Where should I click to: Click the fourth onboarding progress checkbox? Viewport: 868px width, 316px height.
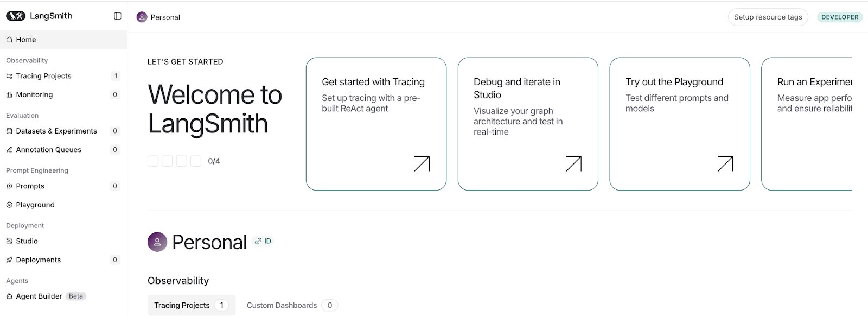(x=196, y=161)
